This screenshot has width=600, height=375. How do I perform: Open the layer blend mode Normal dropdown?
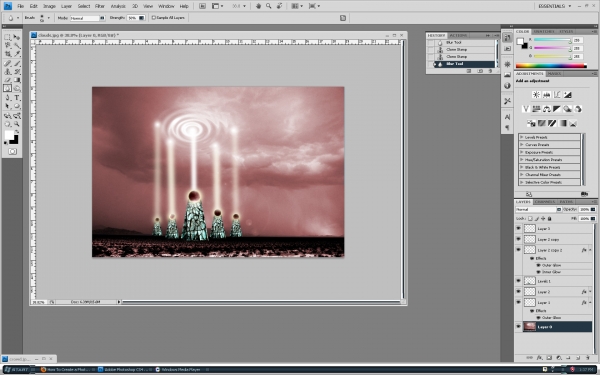point(538,209)
